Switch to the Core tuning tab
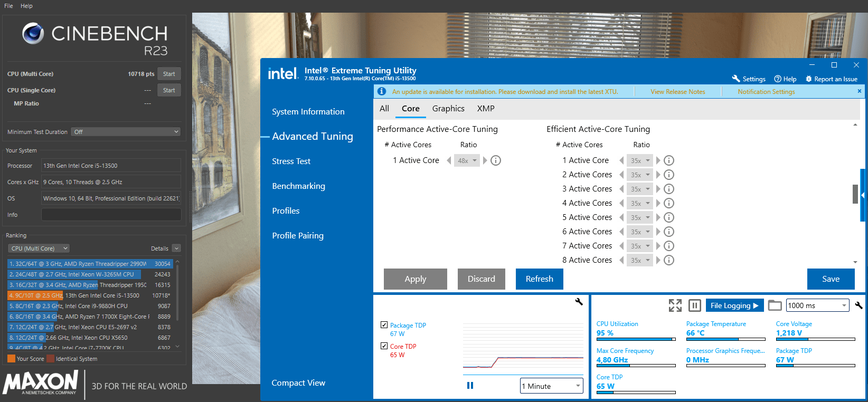The image size is (868, 402). [x=411, y=108]
